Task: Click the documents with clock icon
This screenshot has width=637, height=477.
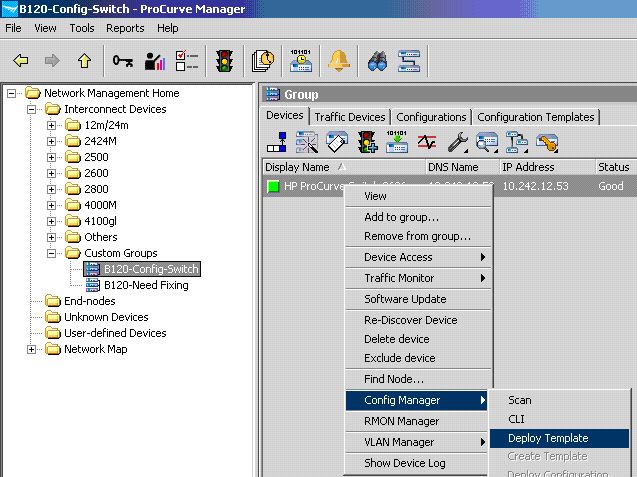Action: tap(262, 61)
